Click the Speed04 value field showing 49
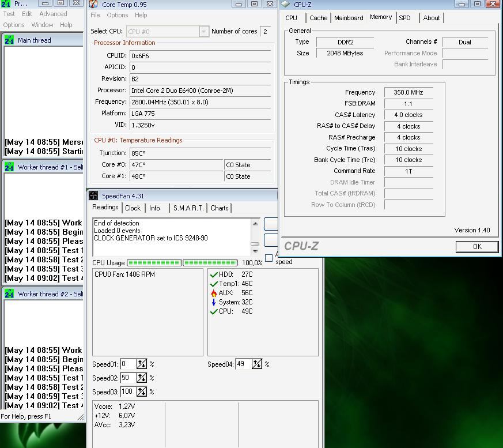 pyautogui.click(x=244, y=364)
